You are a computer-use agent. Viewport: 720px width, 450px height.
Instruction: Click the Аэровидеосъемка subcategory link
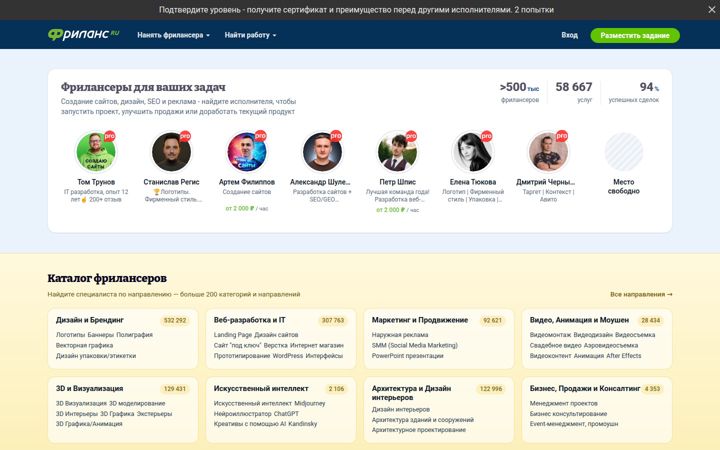click(x=611, y=345)
